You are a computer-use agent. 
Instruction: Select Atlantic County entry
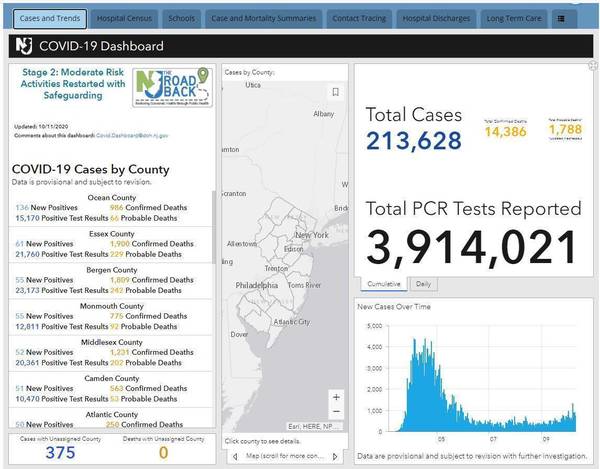(110, 418)
